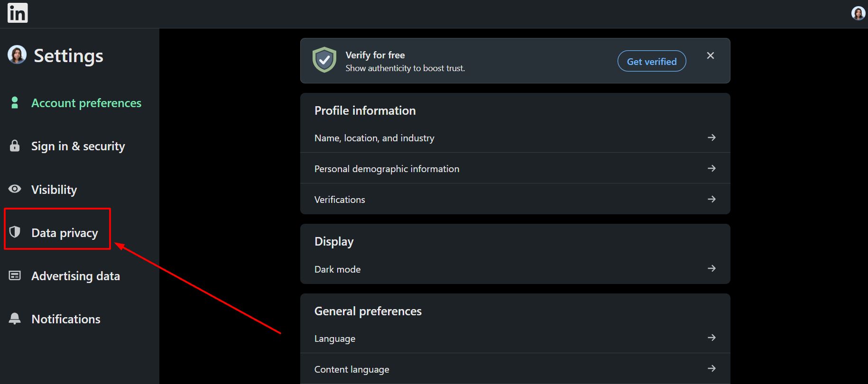Open the Language preference

tap(515, 338)
